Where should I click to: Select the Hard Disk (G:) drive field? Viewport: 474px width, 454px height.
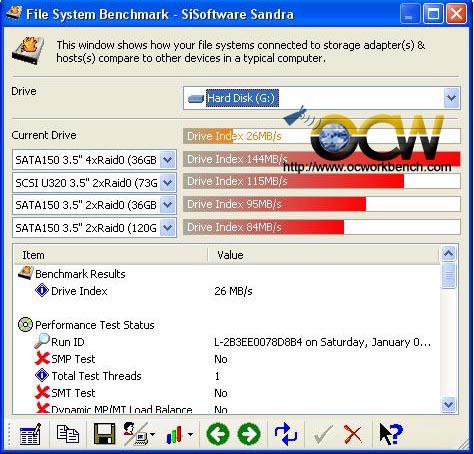(x=321, y=98)
